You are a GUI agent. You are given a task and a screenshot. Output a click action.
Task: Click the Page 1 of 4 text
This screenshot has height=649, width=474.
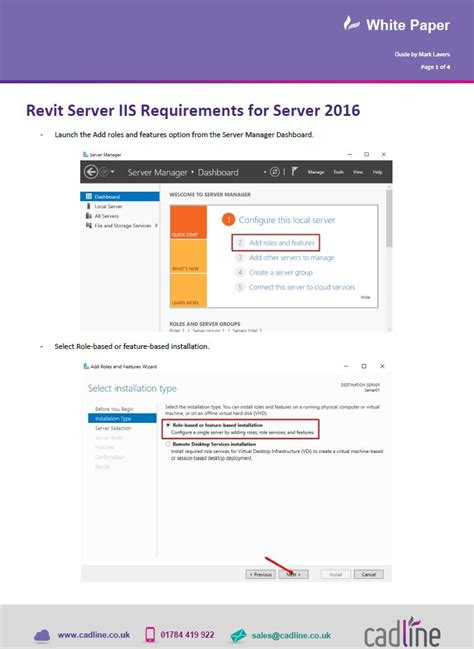pos(435,67)
